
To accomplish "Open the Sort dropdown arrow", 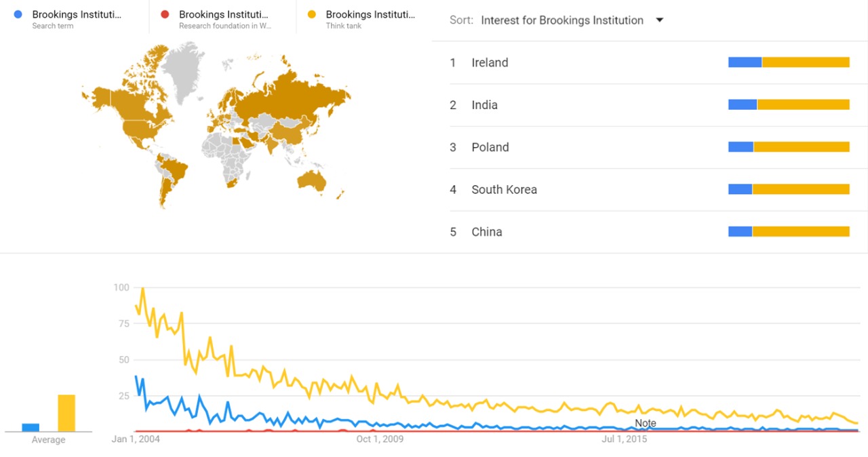I will pyautogui.click(x=659, y=20).
